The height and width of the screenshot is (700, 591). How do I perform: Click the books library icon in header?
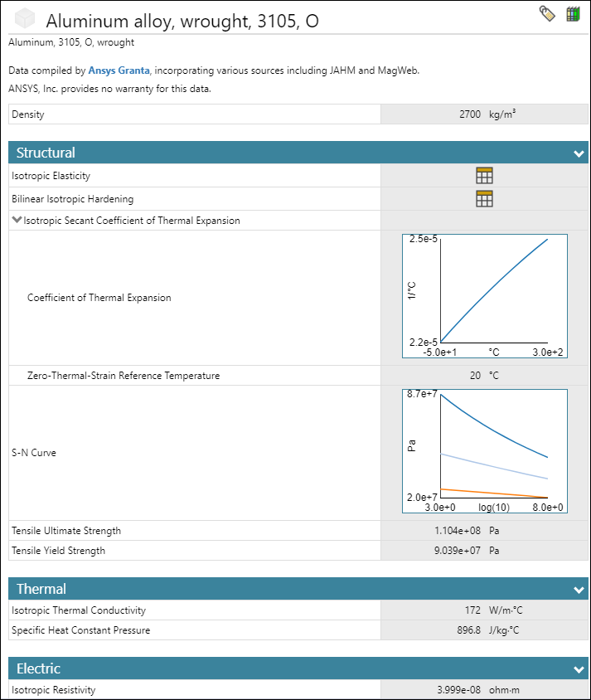[x=573, y=14]
